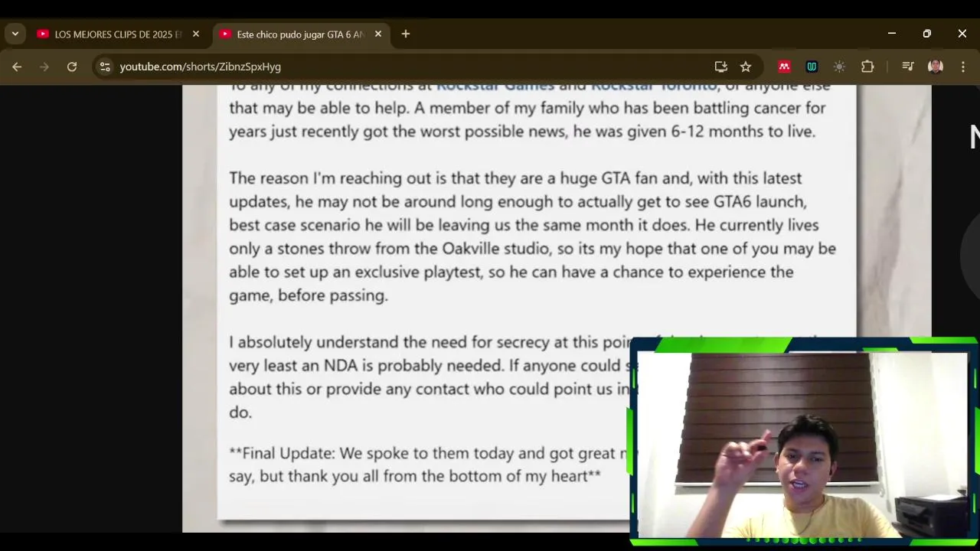Image resolution: width=980 pixels, height=551 pixels.
Task: View site information icon in address bar
Action: pyautogui.click(x=106, y=67)
